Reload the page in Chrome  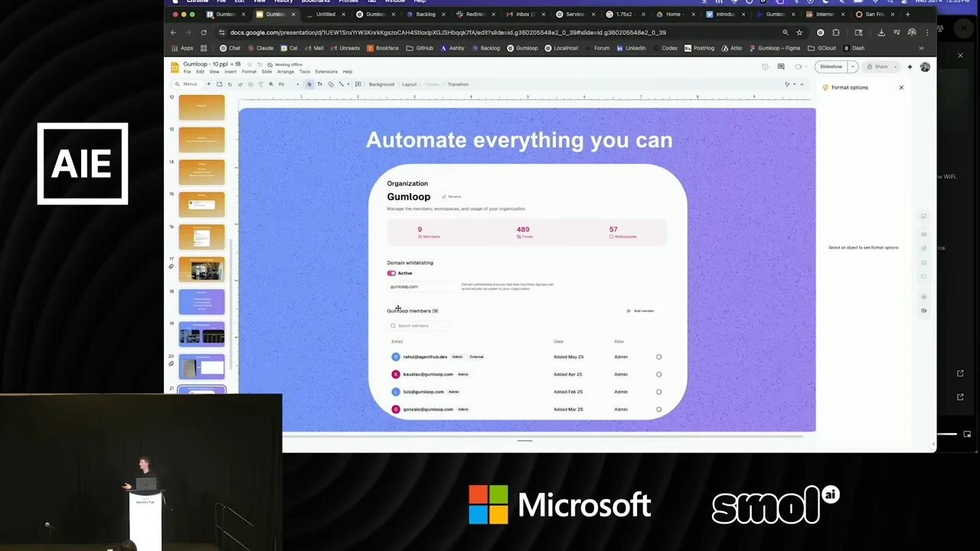(x=204, y=32)
